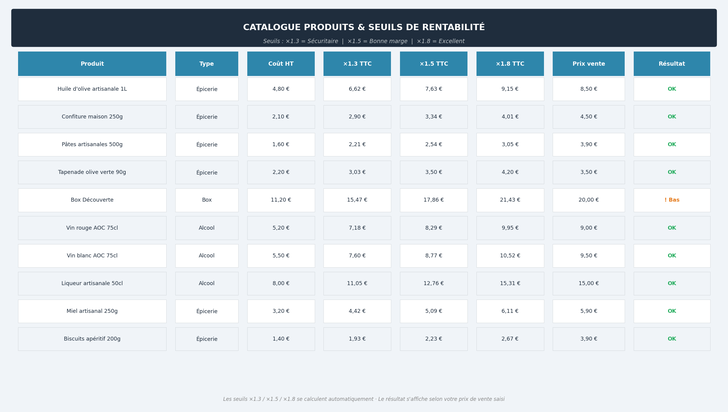Select the '! Bas' result for Box Découverte
The width and height of the screenshot is (728, 412).
672,200
